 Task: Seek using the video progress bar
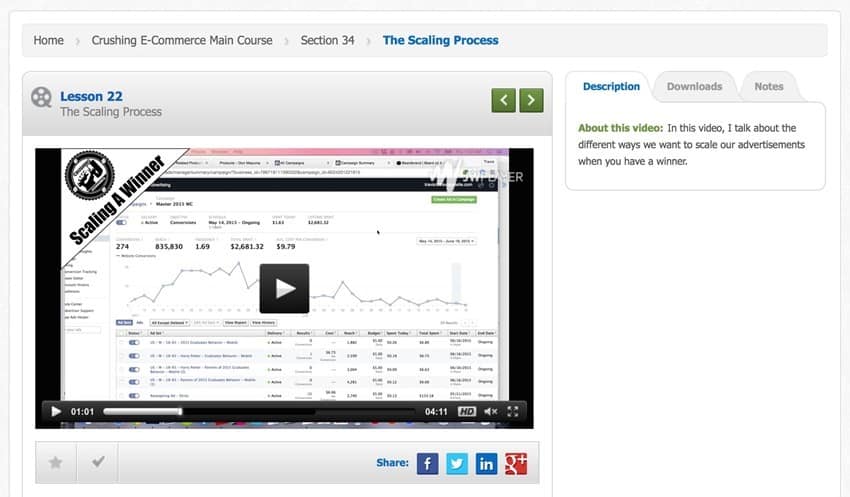(258, 411)
